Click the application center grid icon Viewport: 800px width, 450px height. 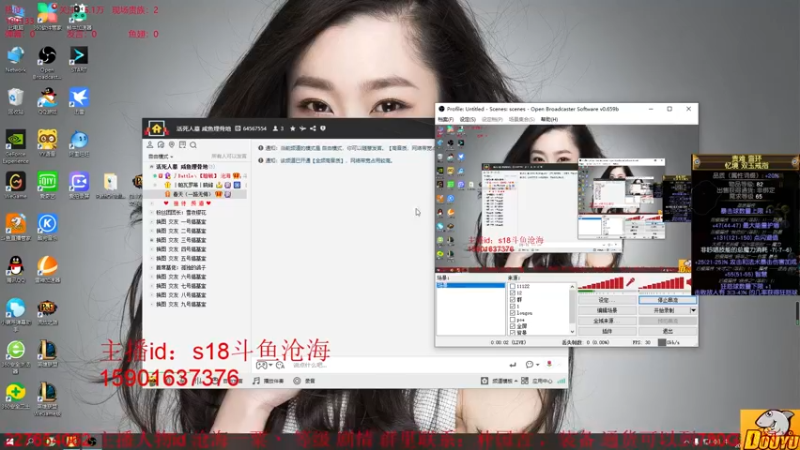point(524,381)
